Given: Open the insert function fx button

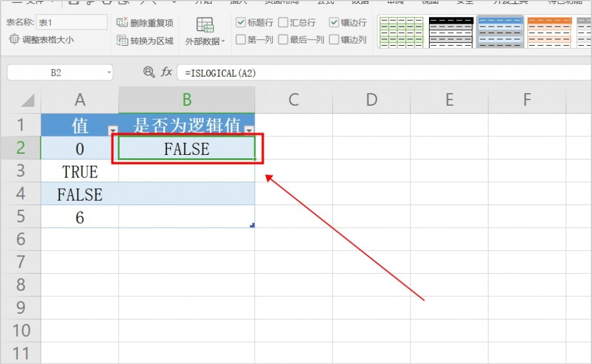Looking at the screenshot, I should point(166,72).
